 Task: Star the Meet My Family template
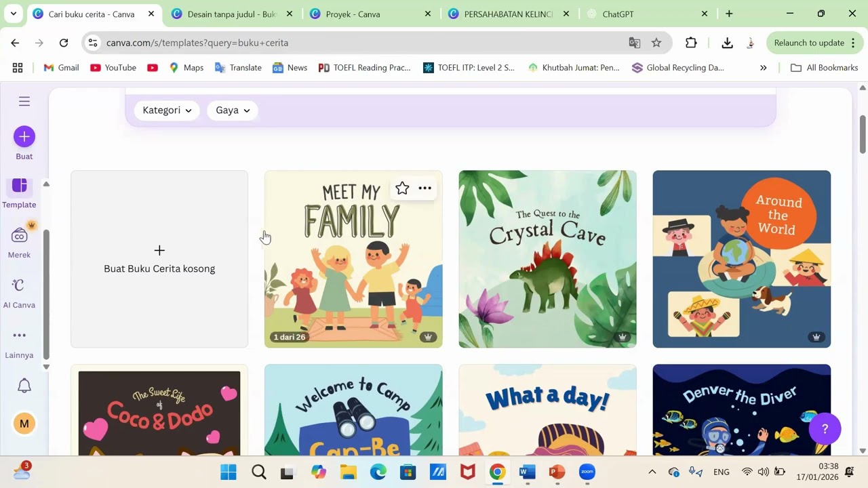tap(402, 188)
